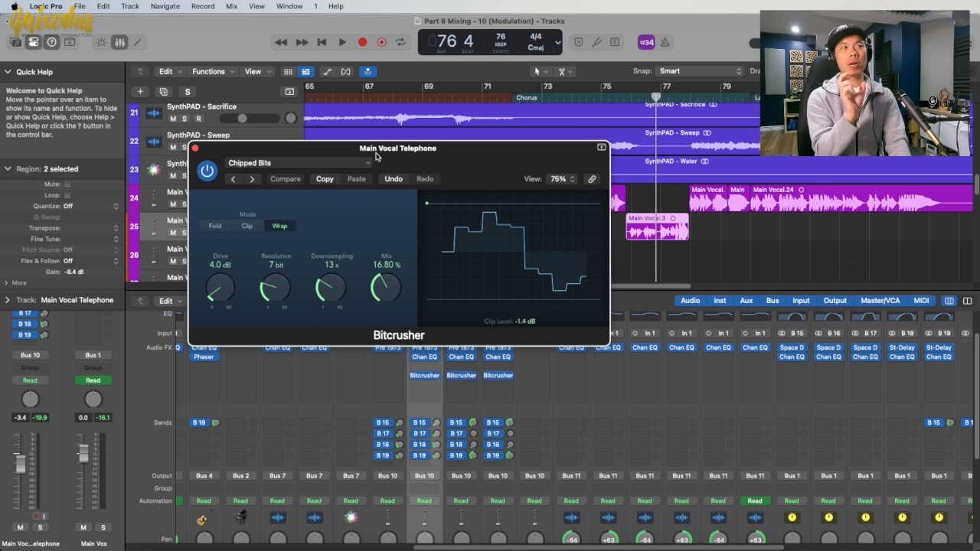Collapse the Quick Help section
The image size is (980, 551).
click(x=8, y=72)
